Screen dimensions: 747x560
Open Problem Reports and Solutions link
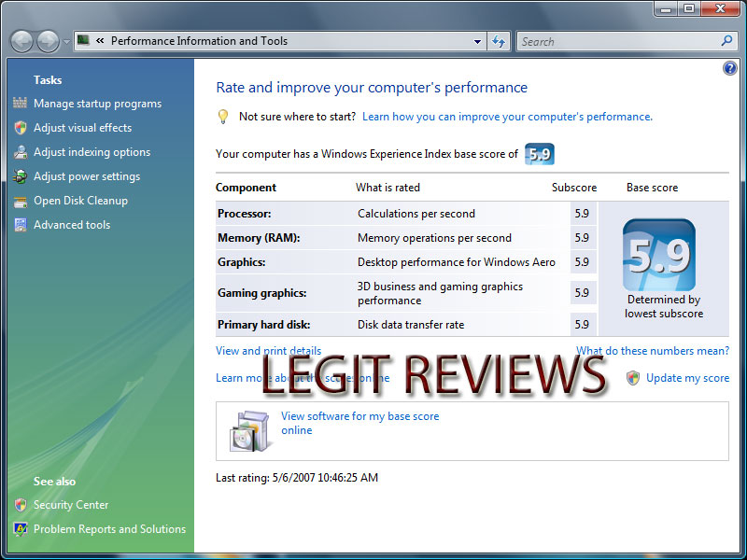(x=109, y=529)
